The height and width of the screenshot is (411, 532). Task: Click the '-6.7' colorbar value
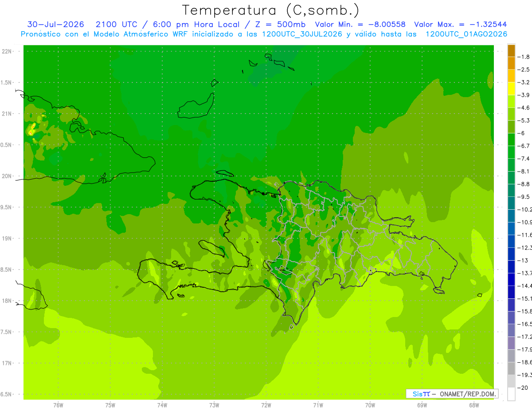coord(523,146)
